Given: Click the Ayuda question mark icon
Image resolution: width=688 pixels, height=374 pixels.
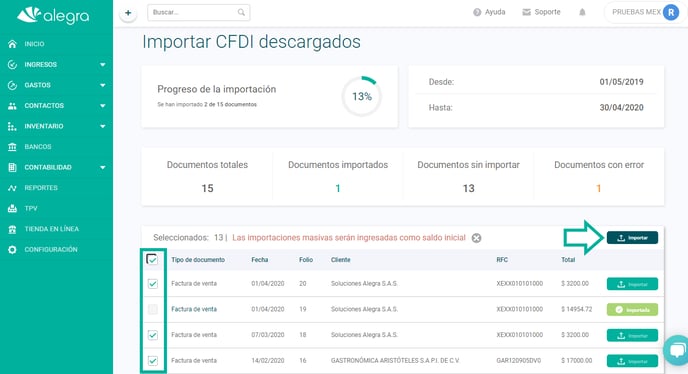Looking at the screenshot, I should pyautogui.click(x=477, y=12).
